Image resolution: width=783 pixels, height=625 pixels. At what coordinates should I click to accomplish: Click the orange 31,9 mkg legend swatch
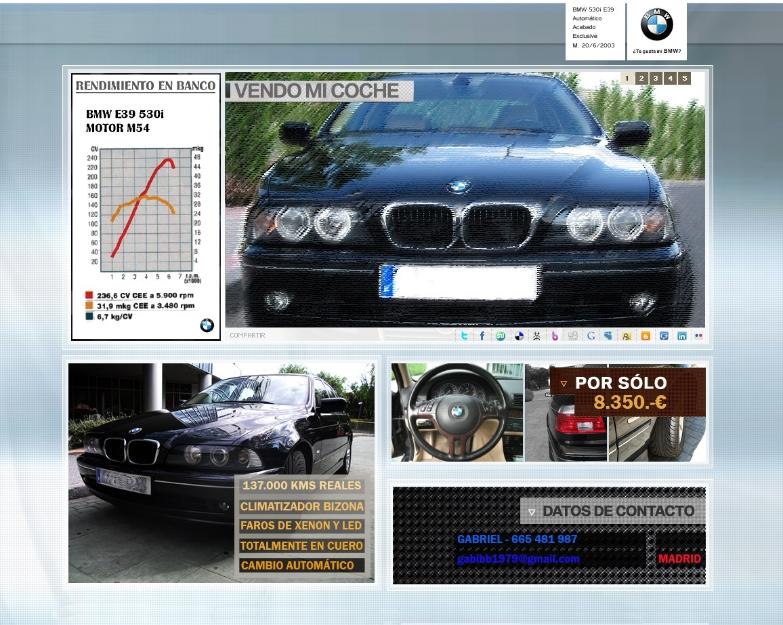coord(89,306)
